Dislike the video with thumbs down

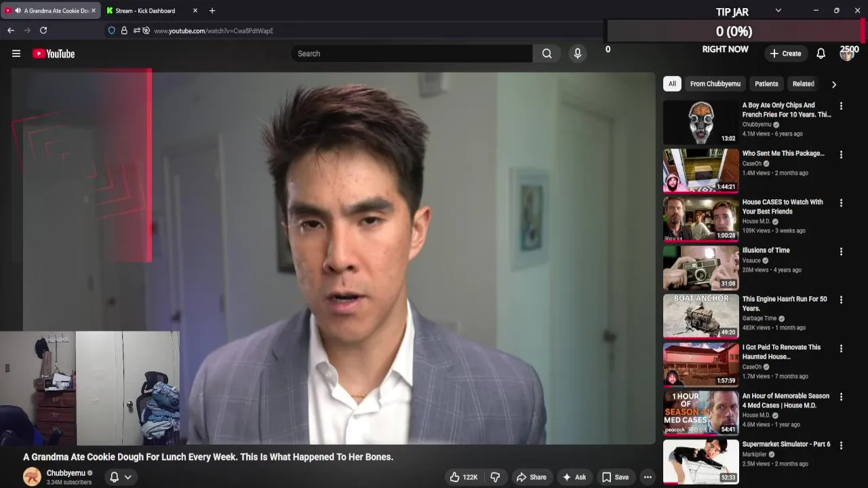(x=495, y=477)
